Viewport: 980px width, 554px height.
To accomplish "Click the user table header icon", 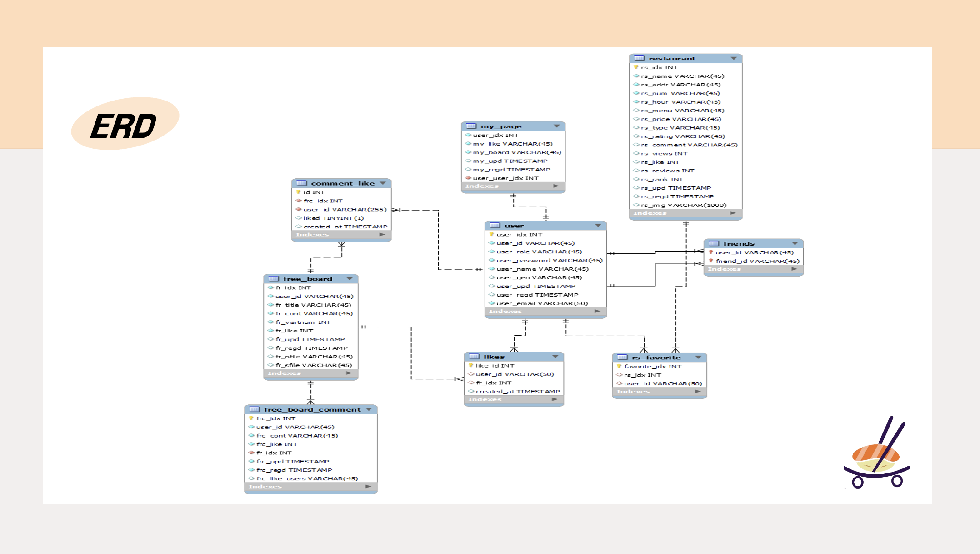I will pos(495,226).
